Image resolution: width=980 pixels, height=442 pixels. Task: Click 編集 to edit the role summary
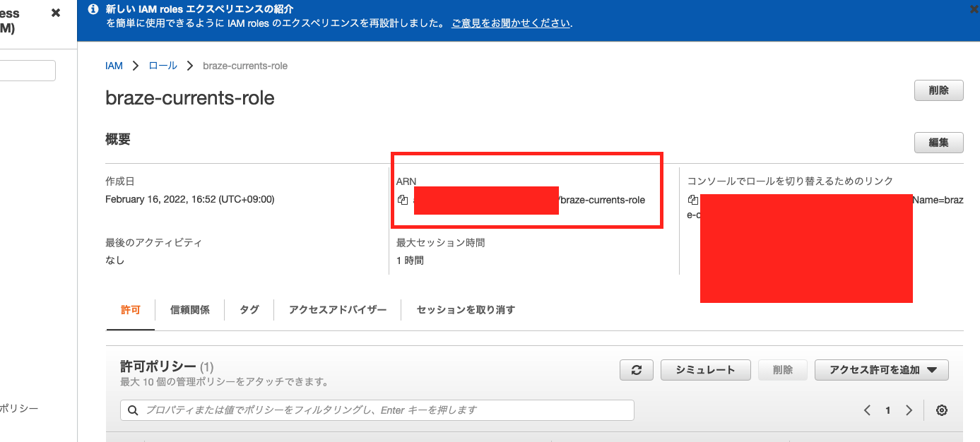click(938, 143)
